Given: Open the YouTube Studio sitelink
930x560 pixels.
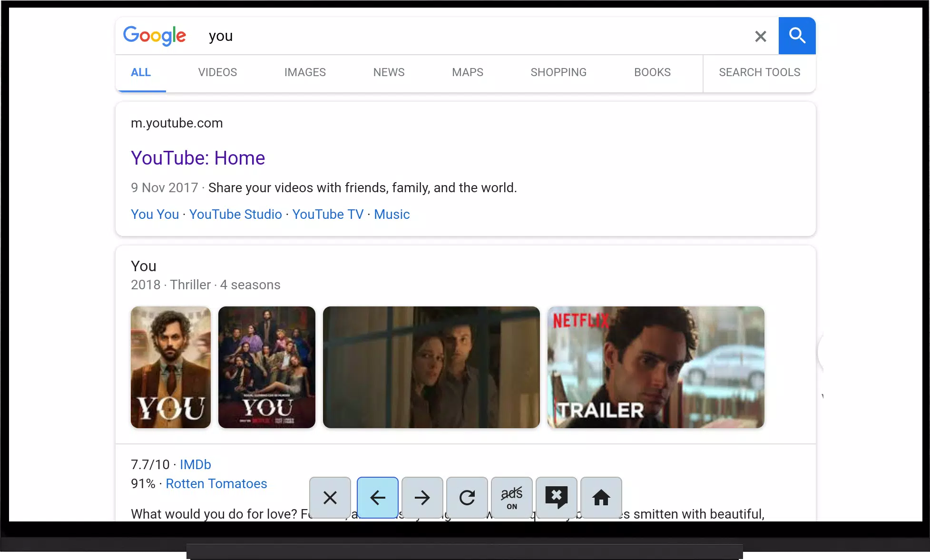Looking at the screenshot, I should [x=235, y=215].
